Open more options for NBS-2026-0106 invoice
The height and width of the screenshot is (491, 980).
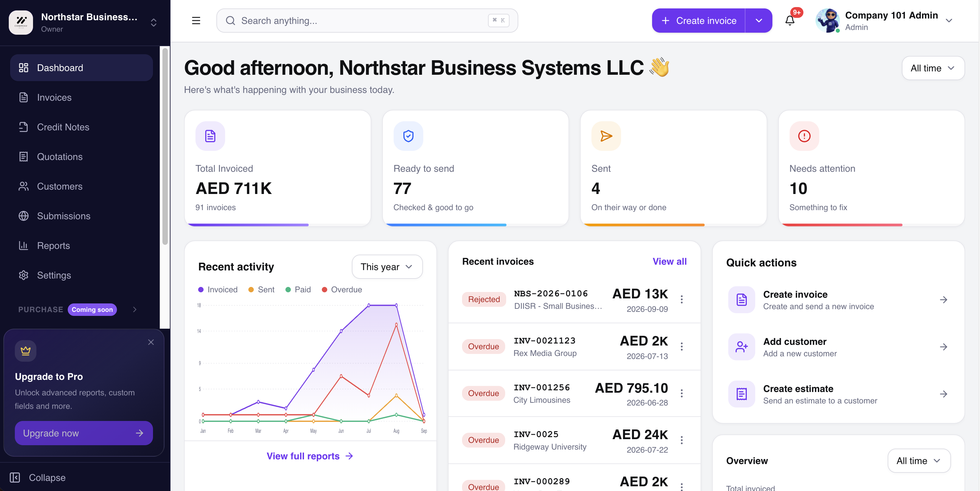click(681, 299)
